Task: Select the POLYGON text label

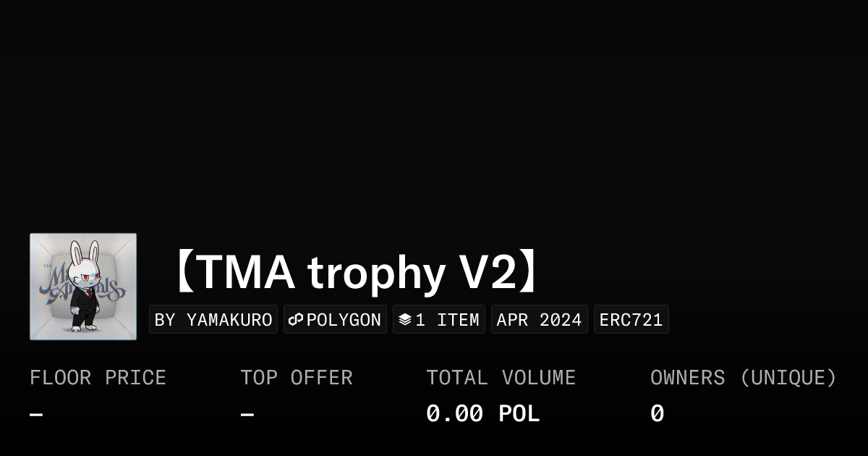Action: tap(344, 319)
